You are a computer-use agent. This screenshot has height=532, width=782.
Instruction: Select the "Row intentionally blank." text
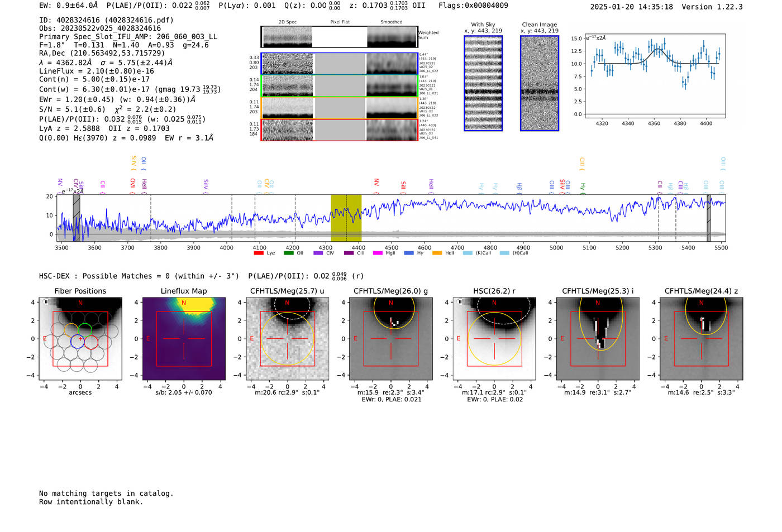click(x=91, y=502)
